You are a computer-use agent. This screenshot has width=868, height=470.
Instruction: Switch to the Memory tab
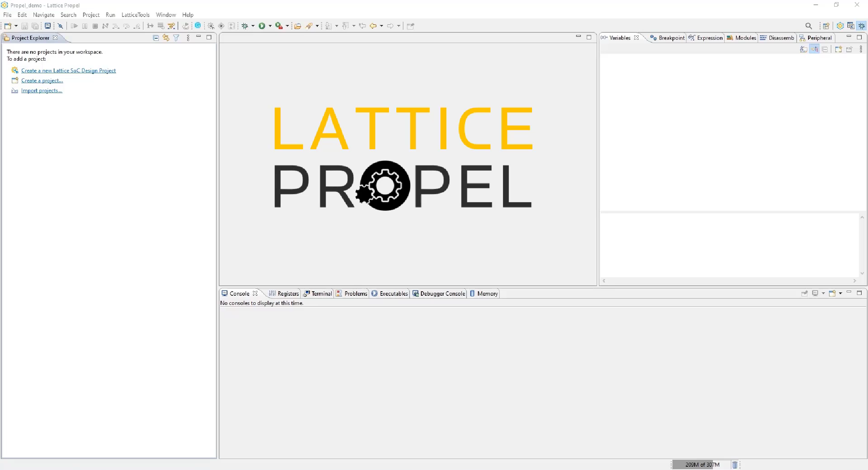pyautogui.click(x=483, y=293)
